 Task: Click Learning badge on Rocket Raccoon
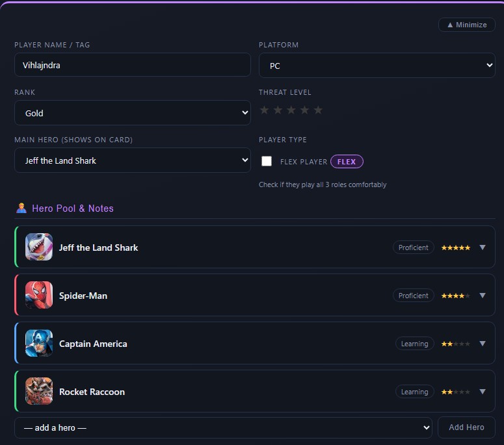pyautogui.click(x=415, y=392)
